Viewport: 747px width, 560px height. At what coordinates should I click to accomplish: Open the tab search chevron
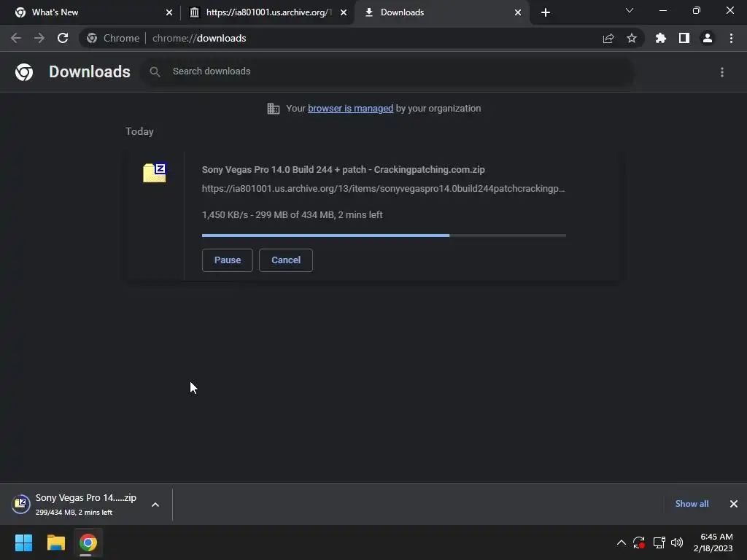coord(630,10)
